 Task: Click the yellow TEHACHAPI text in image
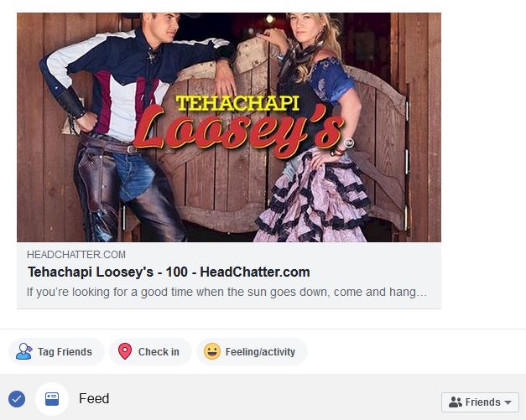[237, 103]
